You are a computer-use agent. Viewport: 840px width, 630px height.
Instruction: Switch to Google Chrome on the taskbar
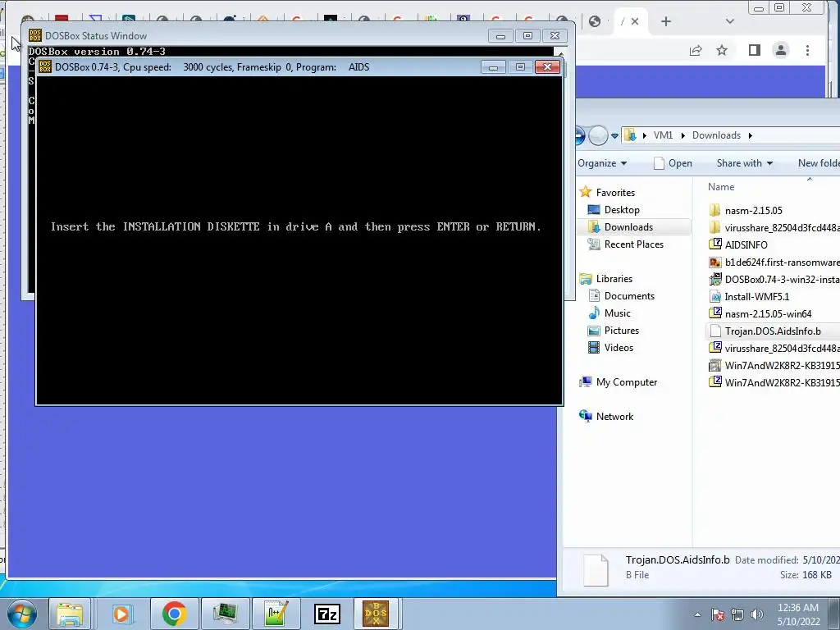(174, 614)
